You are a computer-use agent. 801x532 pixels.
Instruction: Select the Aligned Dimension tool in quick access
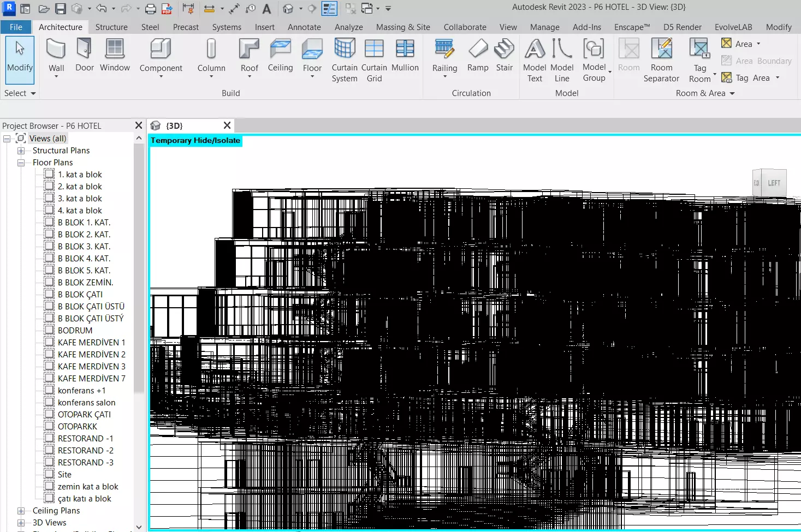coord(209,9)
